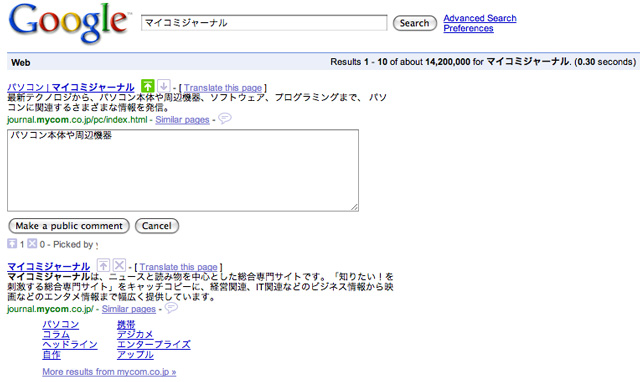Open the パソコン | マイコミジャーナル result title

coord(71,87)
